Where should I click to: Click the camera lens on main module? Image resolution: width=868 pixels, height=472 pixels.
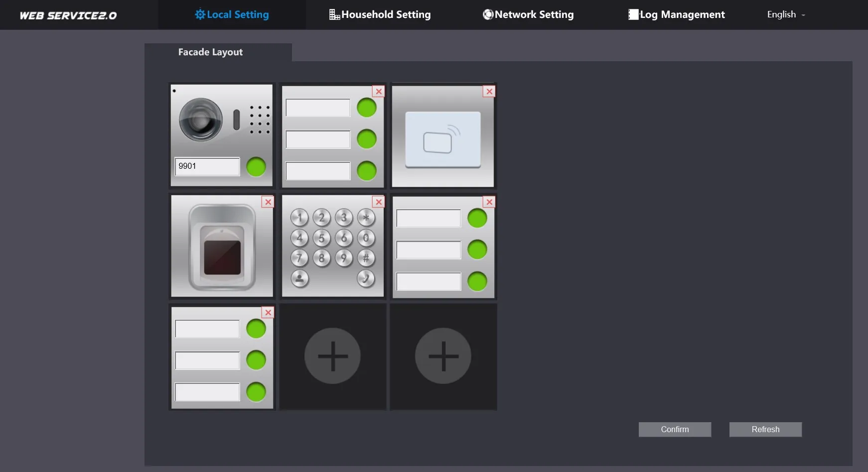(x=201, y=119)
